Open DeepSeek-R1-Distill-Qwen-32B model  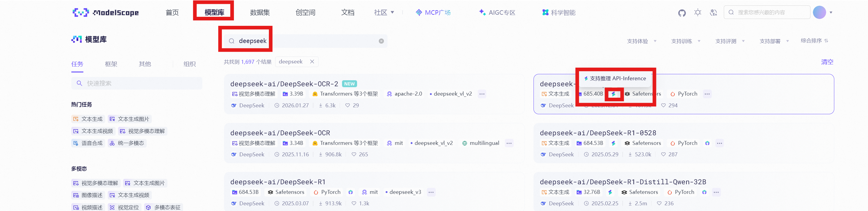pos(623,182)
